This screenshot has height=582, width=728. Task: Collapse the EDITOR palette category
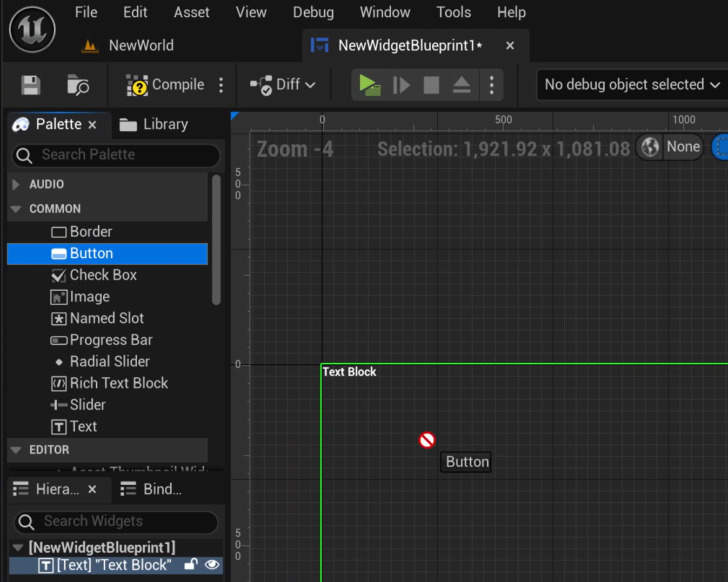16,450
